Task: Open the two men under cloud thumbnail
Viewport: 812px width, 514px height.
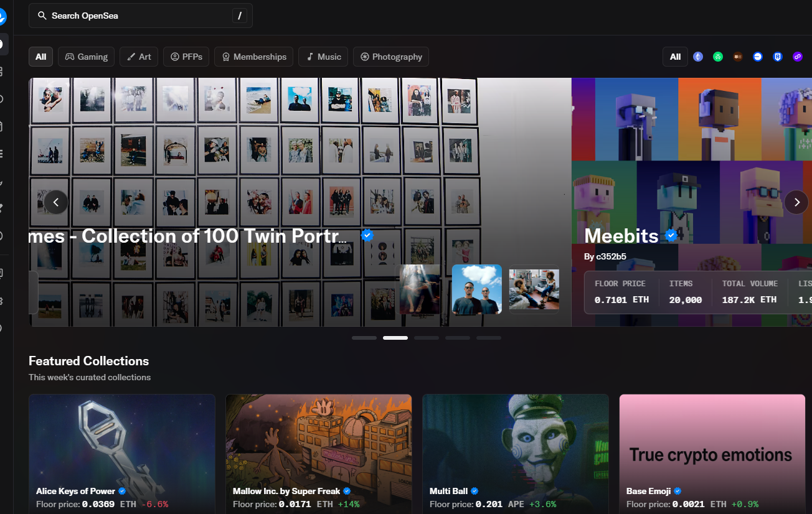Action: click(x=477, y=289)
